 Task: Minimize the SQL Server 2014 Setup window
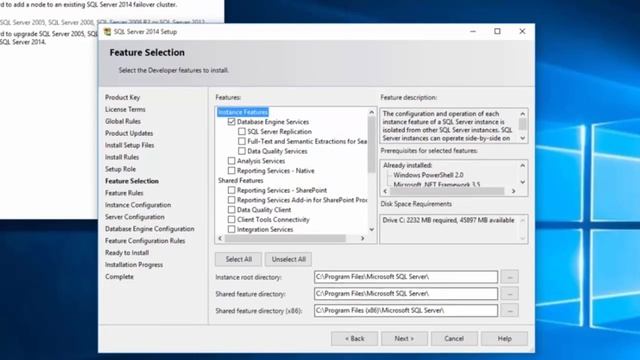[473, 31]
